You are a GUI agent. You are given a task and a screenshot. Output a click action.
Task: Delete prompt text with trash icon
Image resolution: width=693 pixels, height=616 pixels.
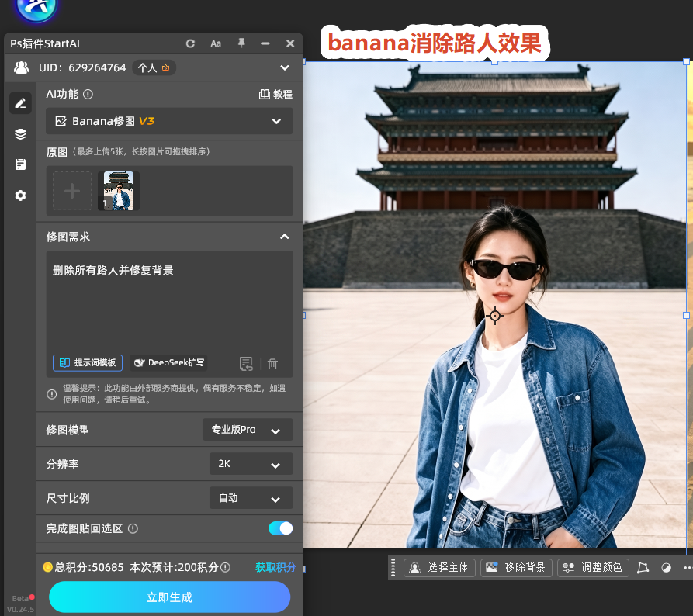272,364
